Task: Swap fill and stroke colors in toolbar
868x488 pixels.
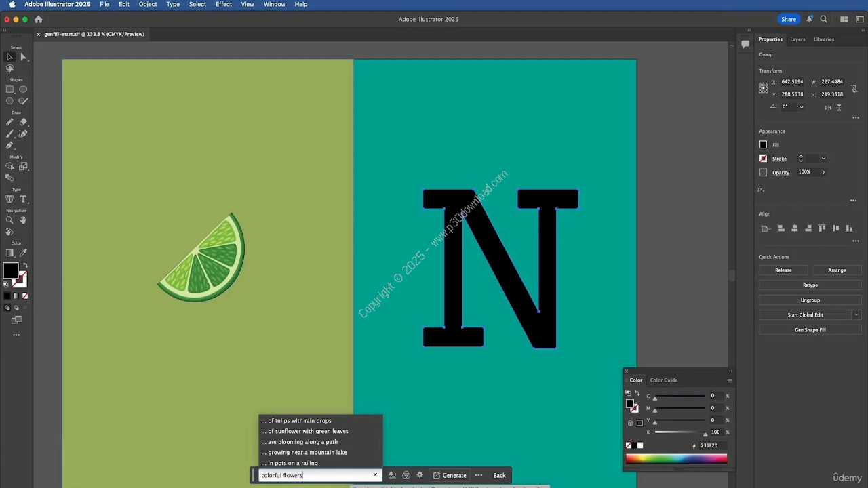Action: click(25, 265)
